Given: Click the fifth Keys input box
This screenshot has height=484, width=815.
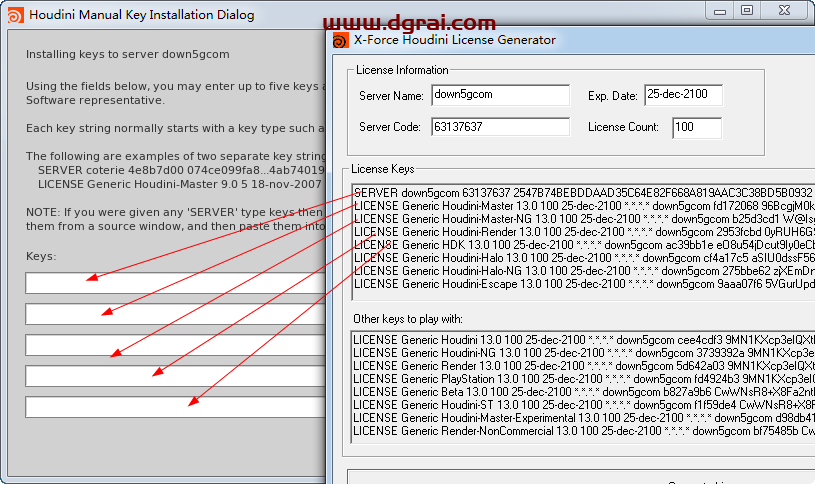Looking at the screenshot, I should click(176, 407).
